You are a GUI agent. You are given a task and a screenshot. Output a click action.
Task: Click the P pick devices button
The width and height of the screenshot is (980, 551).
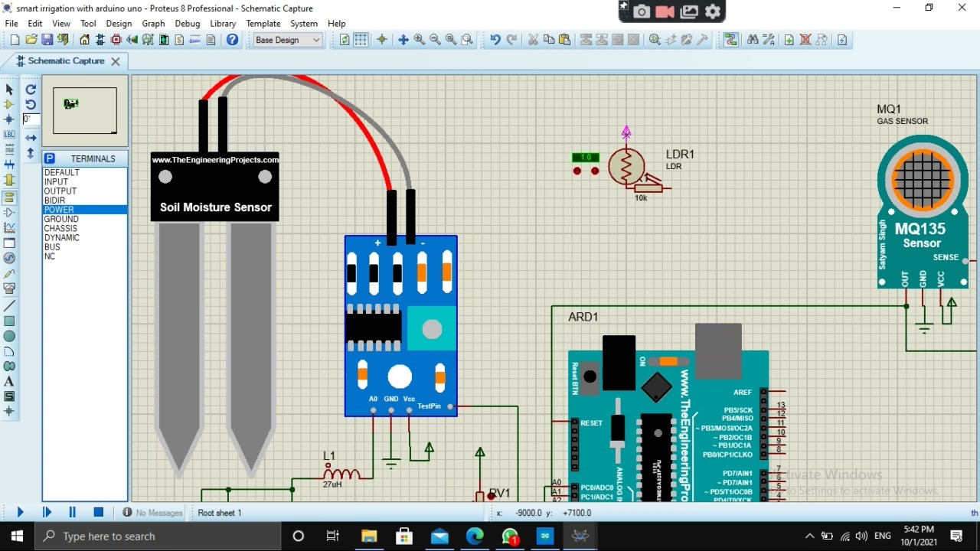[x=50, y=158]
